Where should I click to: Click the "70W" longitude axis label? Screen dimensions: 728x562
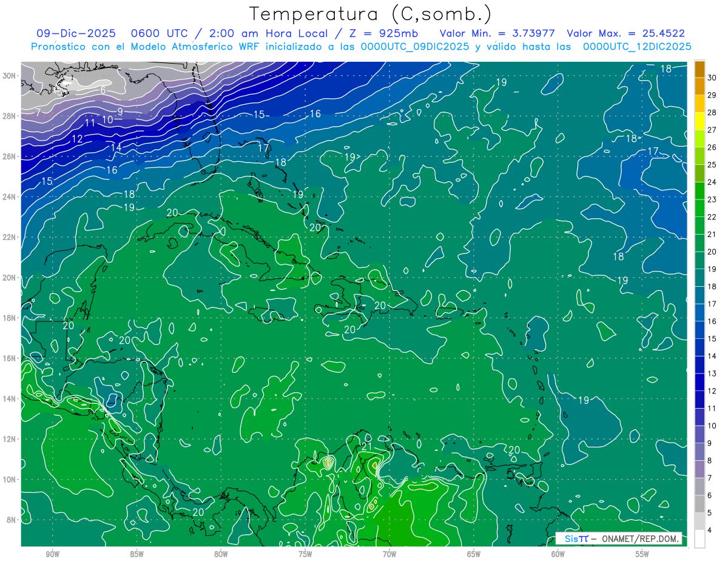389,554
